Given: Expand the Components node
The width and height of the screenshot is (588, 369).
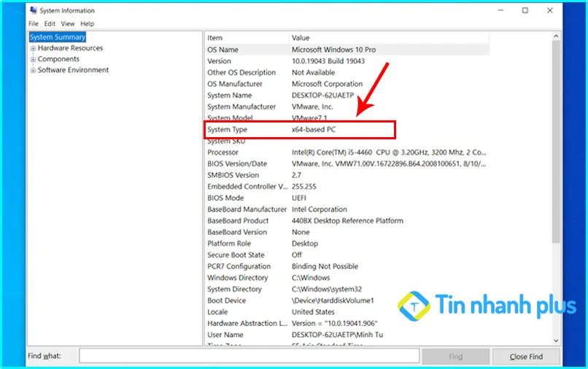Looking at the screenshot, I should pos(33,59).
